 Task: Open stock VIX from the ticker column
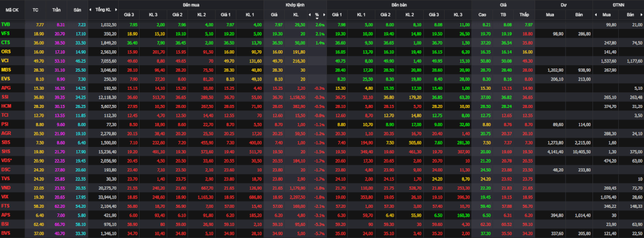coord(5,197)
